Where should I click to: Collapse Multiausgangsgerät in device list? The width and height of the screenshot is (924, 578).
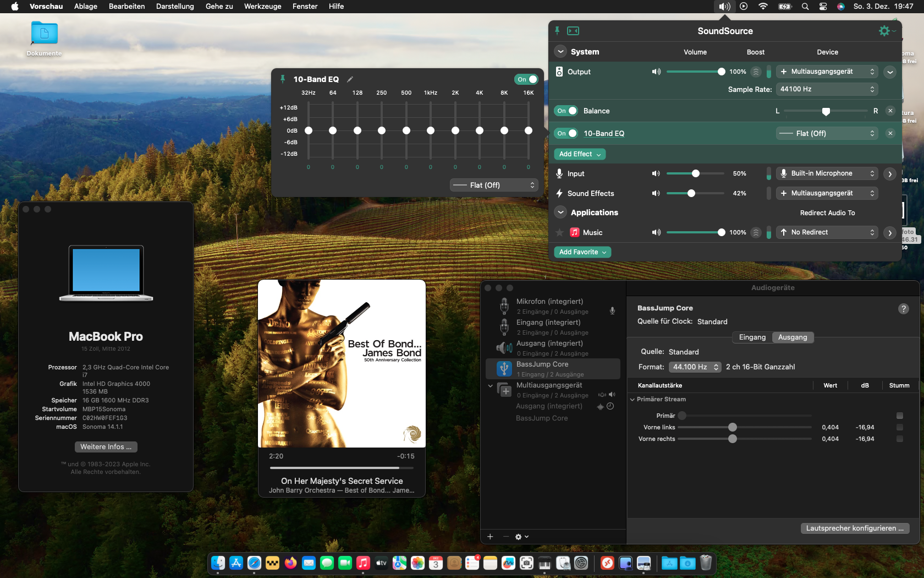click(x=491, y=386)
